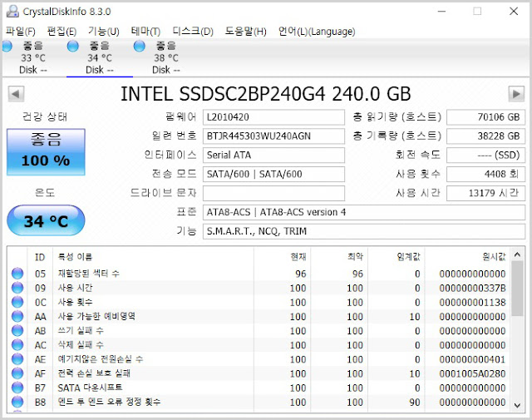The height and width of the screenshot is (420, 532).
Task: Select the SATA 다운시프트 row name
Action: [90, 388]
